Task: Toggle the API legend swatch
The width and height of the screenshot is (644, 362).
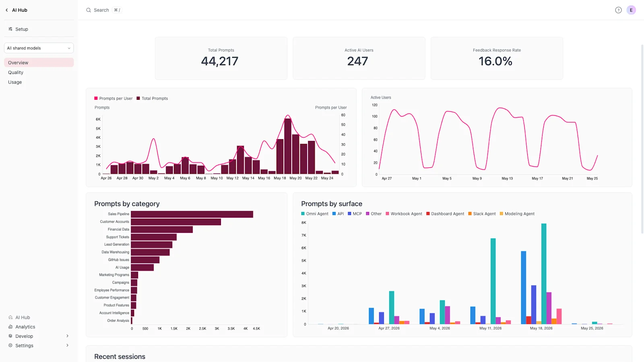Action: click(334, 214)
